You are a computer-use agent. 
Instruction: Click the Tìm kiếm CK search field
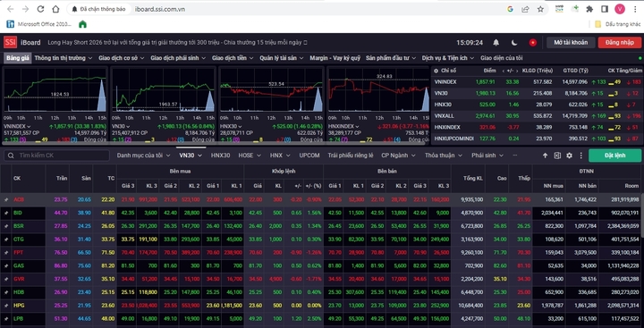[57, 156]
